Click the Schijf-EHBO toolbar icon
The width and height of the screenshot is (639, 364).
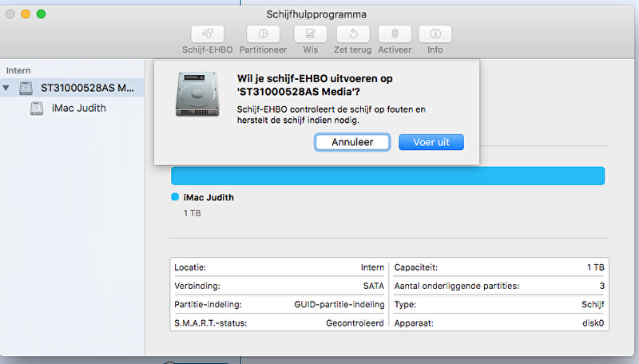207,34
